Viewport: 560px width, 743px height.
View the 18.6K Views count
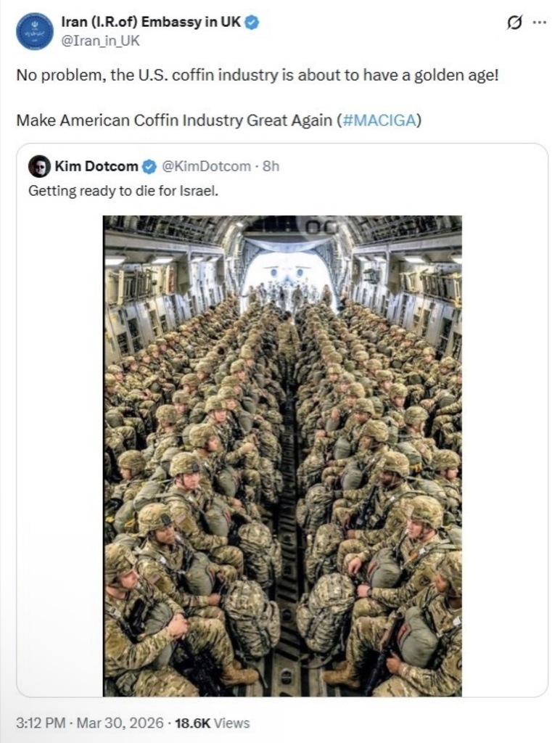[212, 723]
